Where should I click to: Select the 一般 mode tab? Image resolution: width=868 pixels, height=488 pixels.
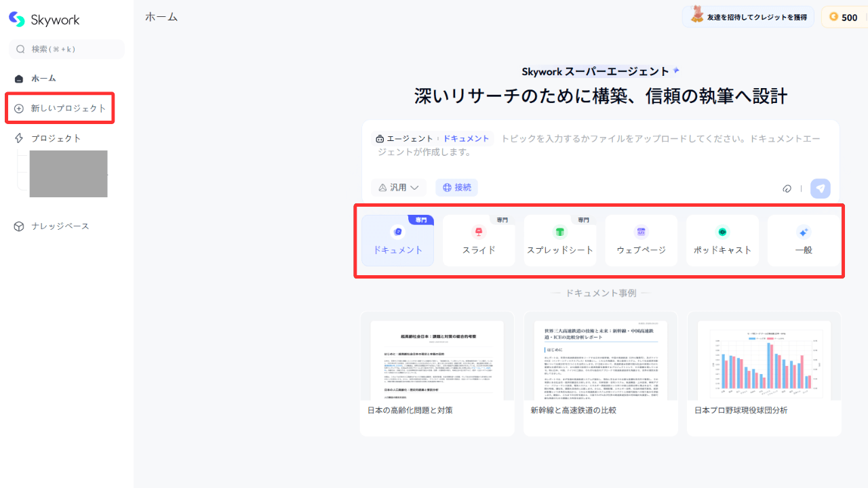(x=804, y=241)
